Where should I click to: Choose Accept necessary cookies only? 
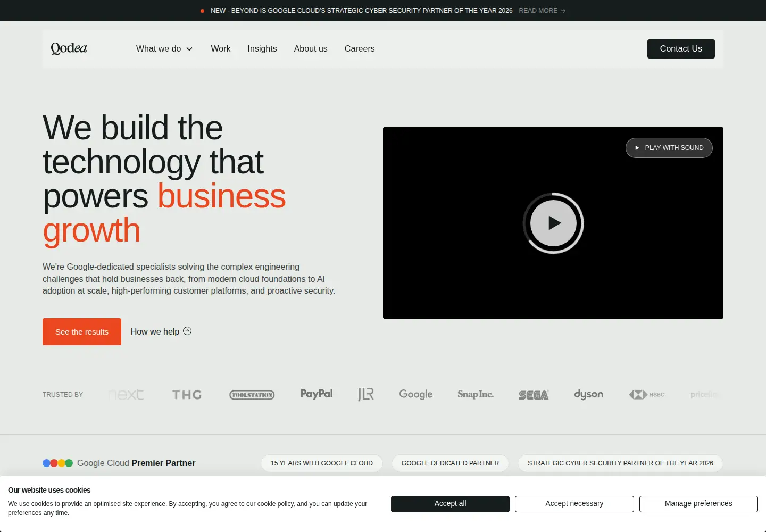(574, 504)
